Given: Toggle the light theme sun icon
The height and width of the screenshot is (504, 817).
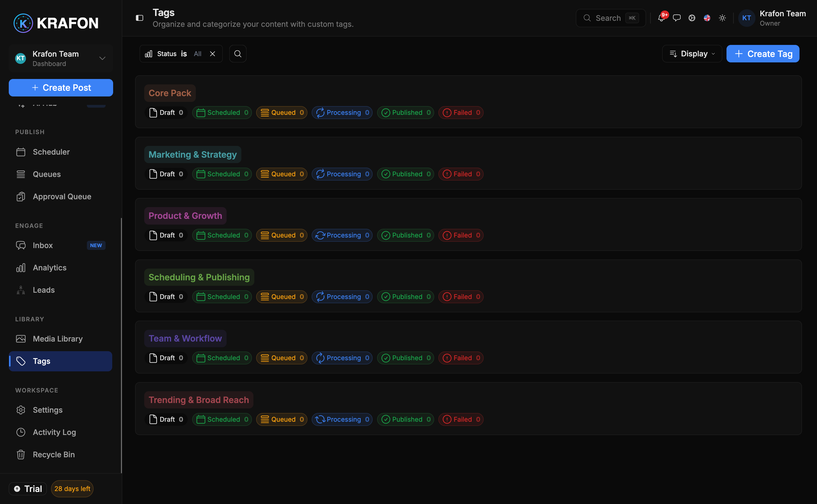Looking at the screenshot, I should click(722, 18).
